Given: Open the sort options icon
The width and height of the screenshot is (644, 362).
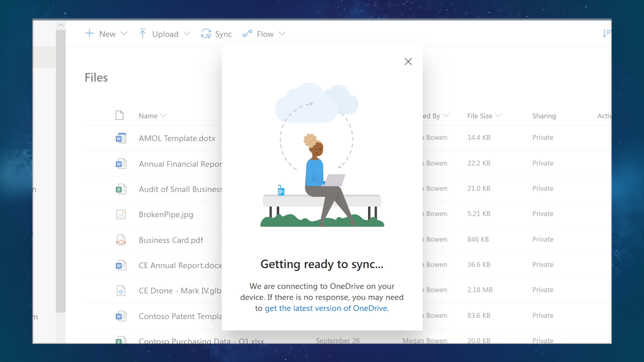Looking at the screenshot, I should (x=606, y=33).
